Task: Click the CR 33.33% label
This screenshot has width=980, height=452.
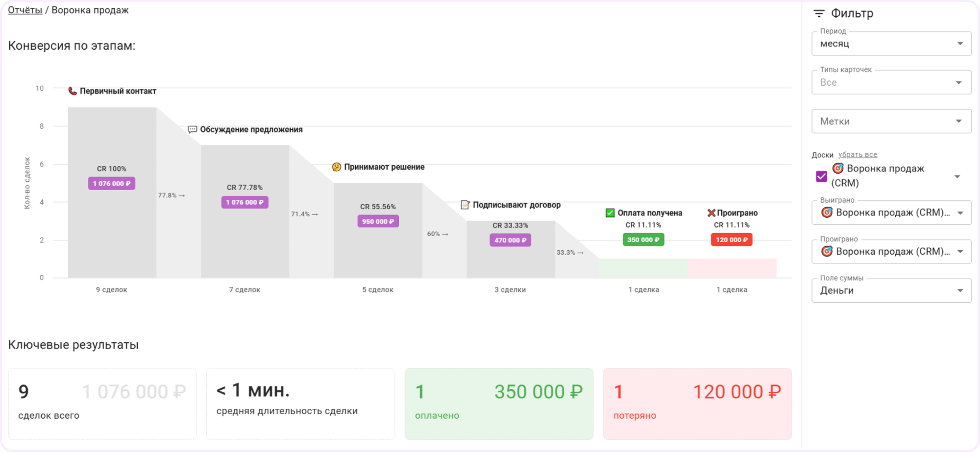Action: [510, 225]
